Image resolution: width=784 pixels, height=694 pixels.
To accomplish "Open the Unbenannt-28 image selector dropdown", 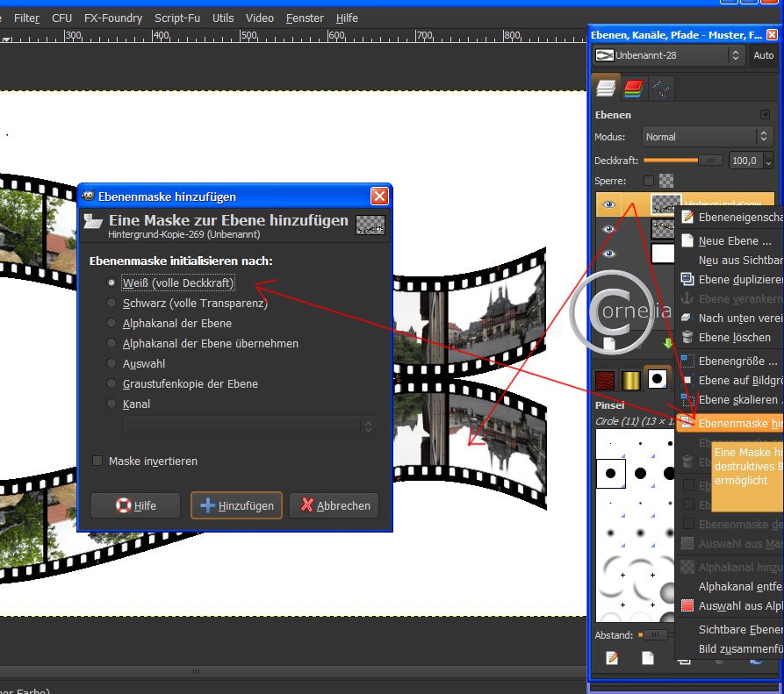I will pos(668,55).
